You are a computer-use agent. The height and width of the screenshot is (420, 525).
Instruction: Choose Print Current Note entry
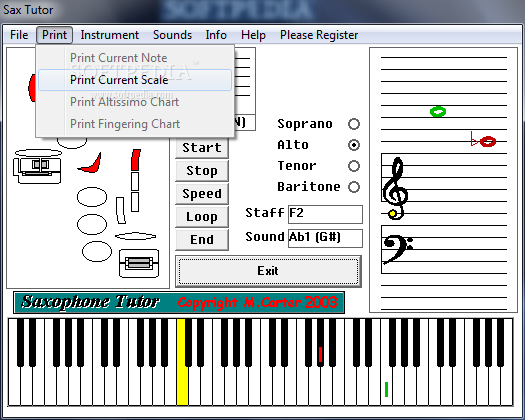point(135,58)
